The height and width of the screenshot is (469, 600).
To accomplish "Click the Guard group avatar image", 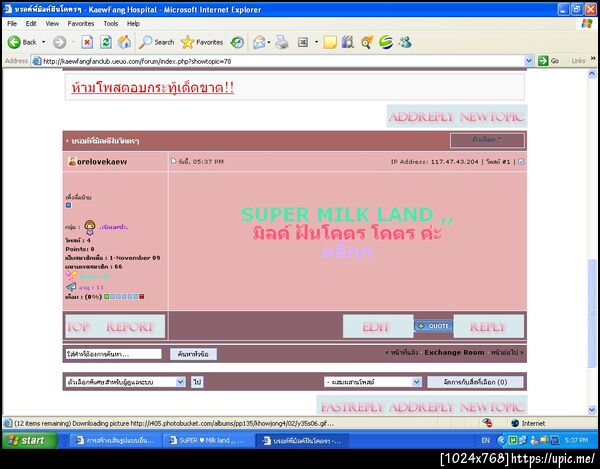I will pos(90,227).
